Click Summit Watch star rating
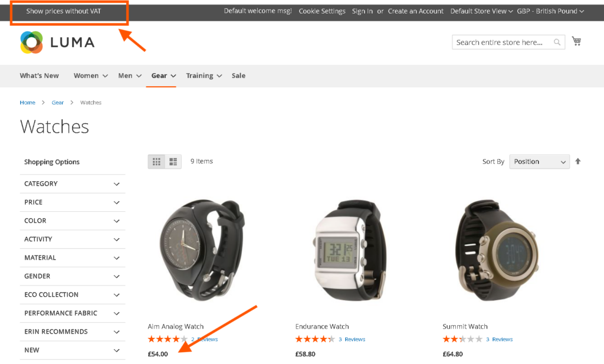The height and width of the screenshot is (364, 604). (462, 339)
